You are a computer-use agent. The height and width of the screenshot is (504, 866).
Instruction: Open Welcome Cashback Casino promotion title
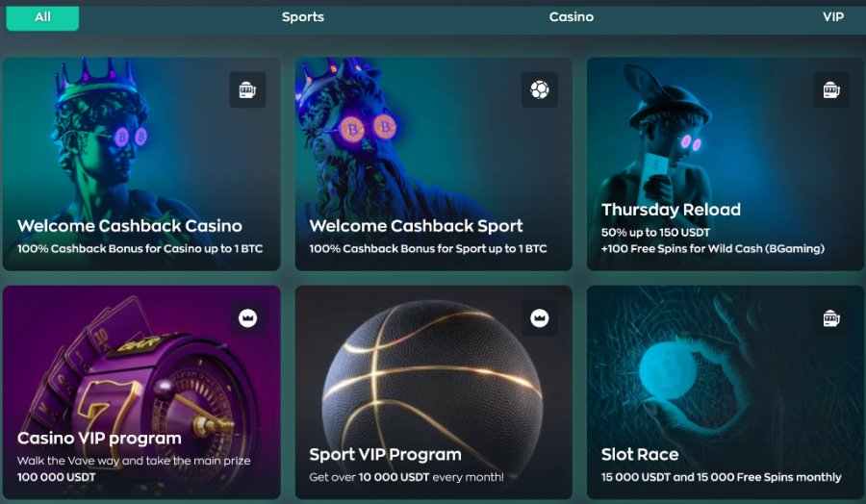click(130, 226)
